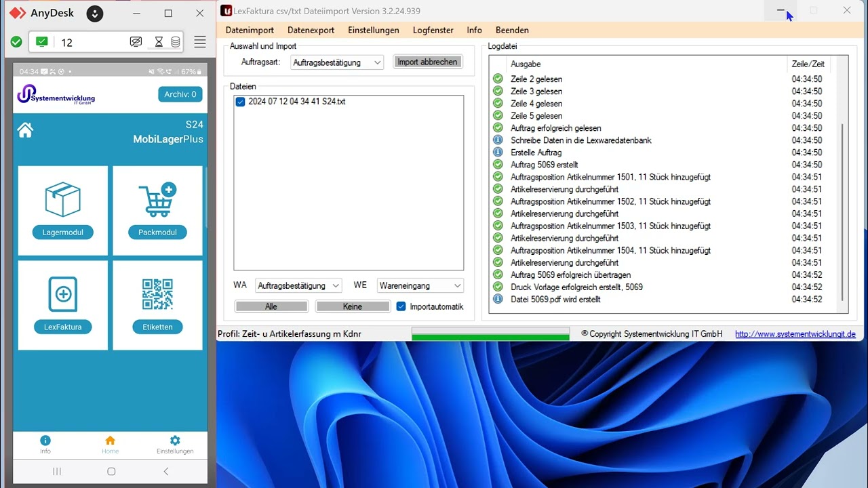Screen dimensions: 868x488
Task: Click the green connection status checkmark in AnyDesk
Action: coord(16,42)
